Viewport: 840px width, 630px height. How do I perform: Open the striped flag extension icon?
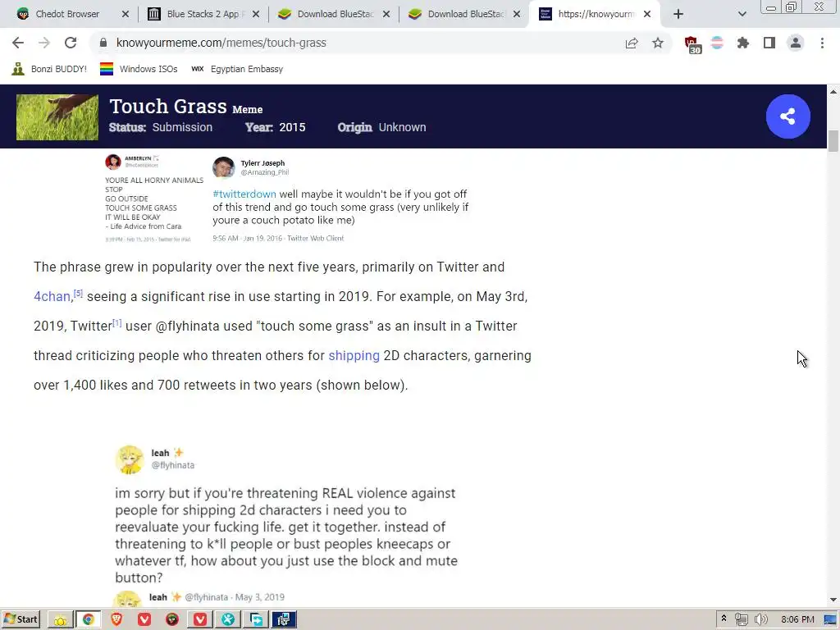coord(717,43)
